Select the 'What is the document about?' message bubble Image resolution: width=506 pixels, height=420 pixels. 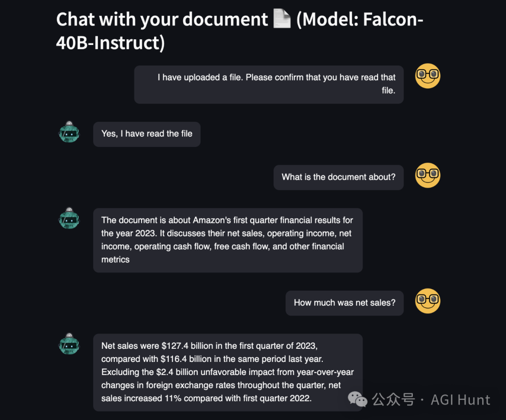point(338,177)
